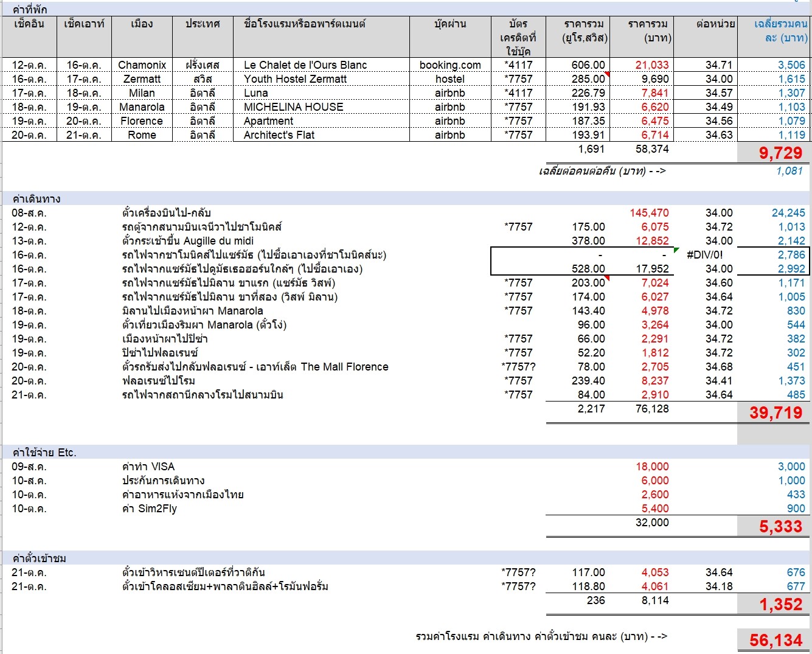This screenshot has height=654, width=812.
Task: Click the 24,245 airfare-per-person cell
Action: coord(788,213)
